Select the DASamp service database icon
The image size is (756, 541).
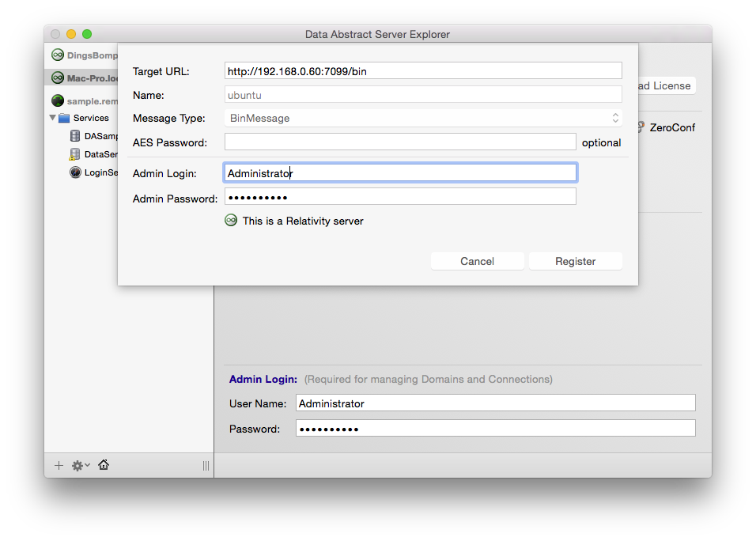click(x=75, y=136)
